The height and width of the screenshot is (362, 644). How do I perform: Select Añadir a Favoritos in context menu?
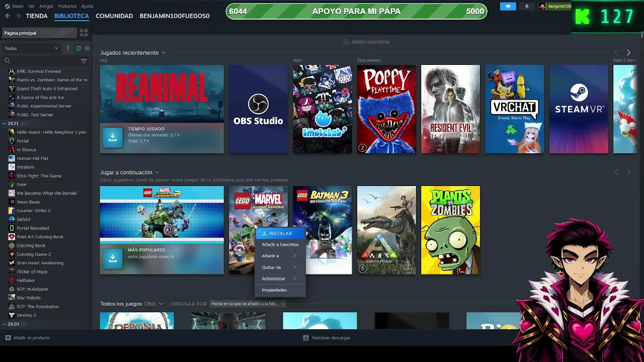click(x=280, y=245)
